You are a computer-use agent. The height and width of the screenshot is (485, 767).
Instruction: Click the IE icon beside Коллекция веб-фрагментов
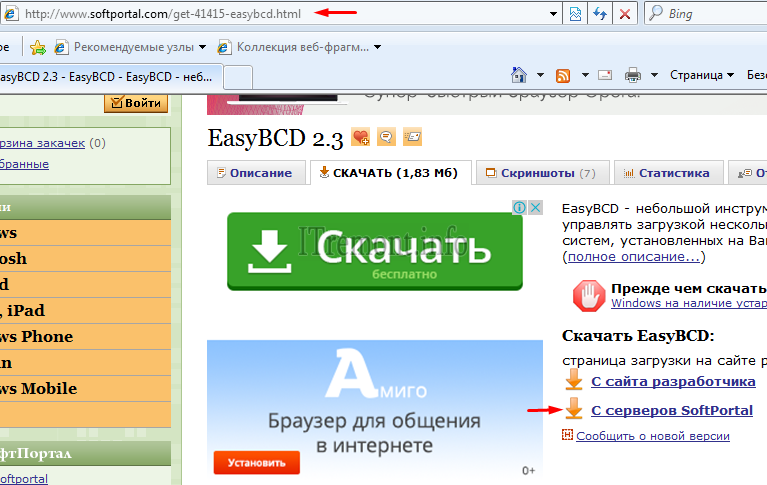coord(224,47)
